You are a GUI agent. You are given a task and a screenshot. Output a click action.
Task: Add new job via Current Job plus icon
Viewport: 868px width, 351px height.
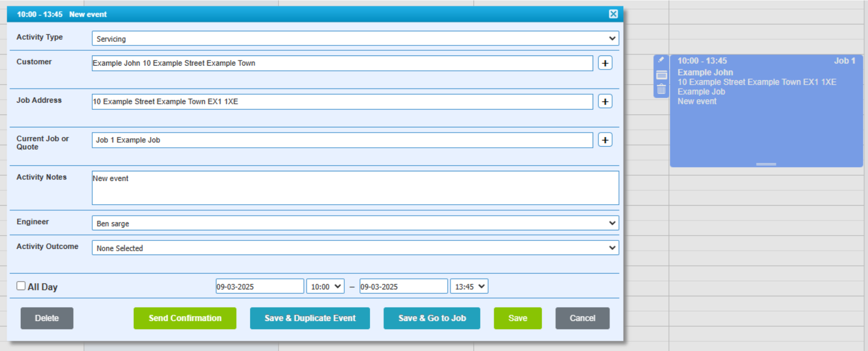pos(605,140)
